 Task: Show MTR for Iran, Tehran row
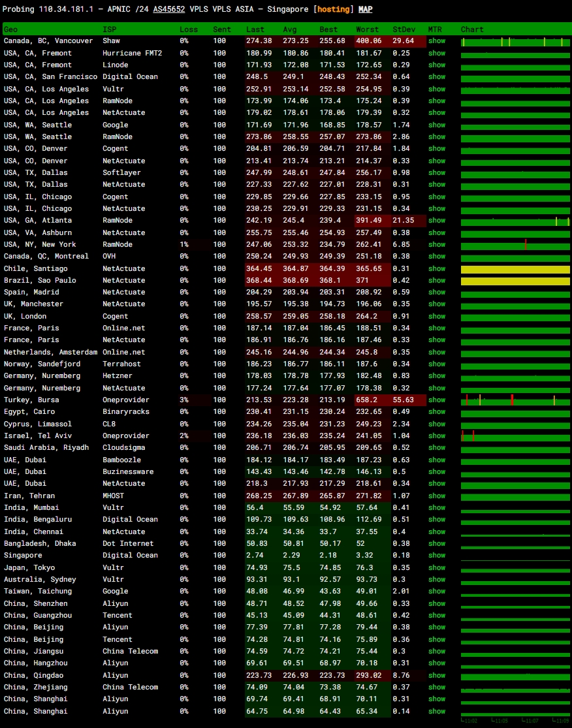pos(436,496)
